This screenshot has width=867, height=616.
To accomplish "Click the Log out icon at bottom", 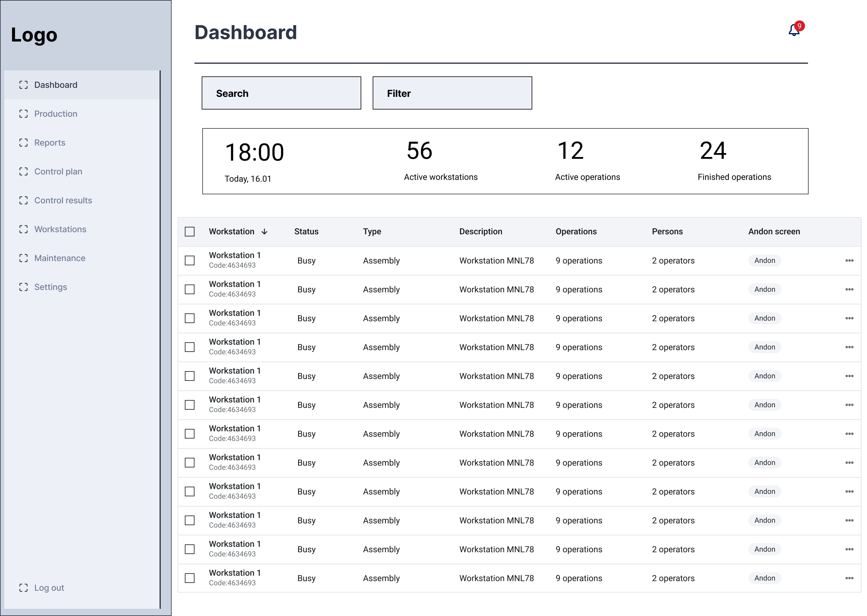I will tap(23, 587).
